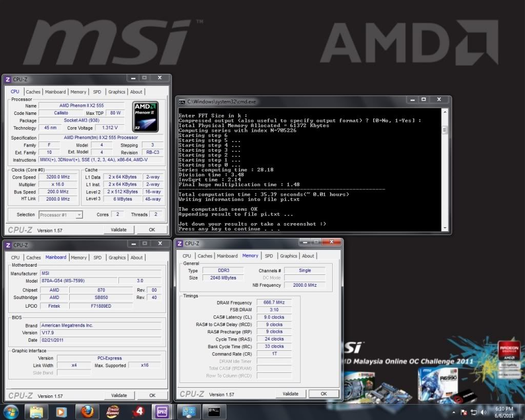The height and width of the screenshot is (420, 525).
Task: Open Graphics tab in the Mainboard window
Action: [117, 257]
